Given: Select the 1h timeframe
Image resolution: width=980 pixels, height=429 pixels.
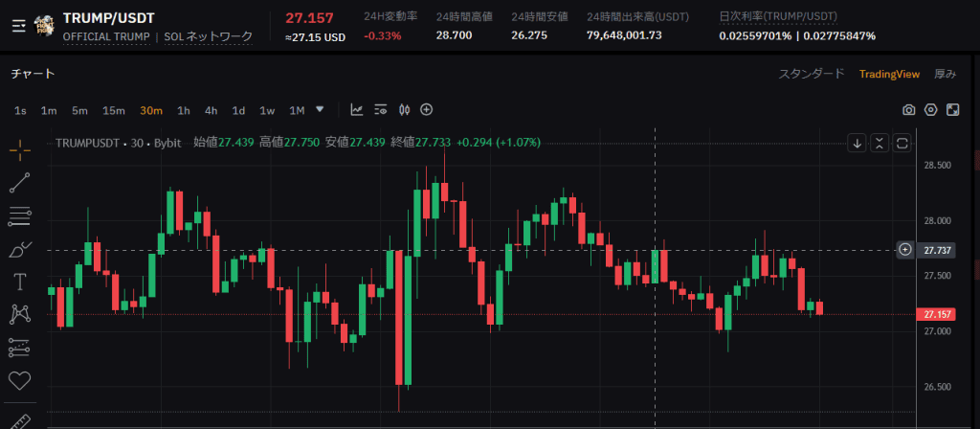Looking at the screenshot, I should [184, 110].
